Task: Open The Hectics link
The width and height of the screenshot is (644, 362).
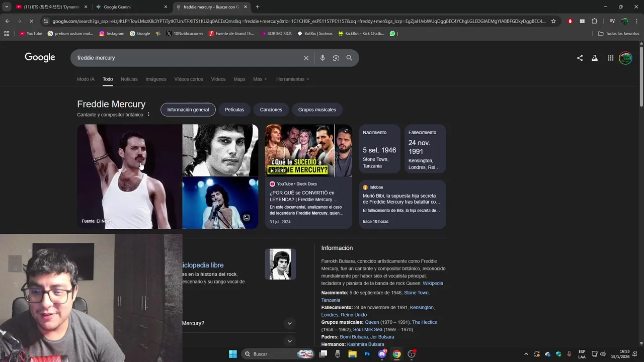Action: (x=424, y=322)
